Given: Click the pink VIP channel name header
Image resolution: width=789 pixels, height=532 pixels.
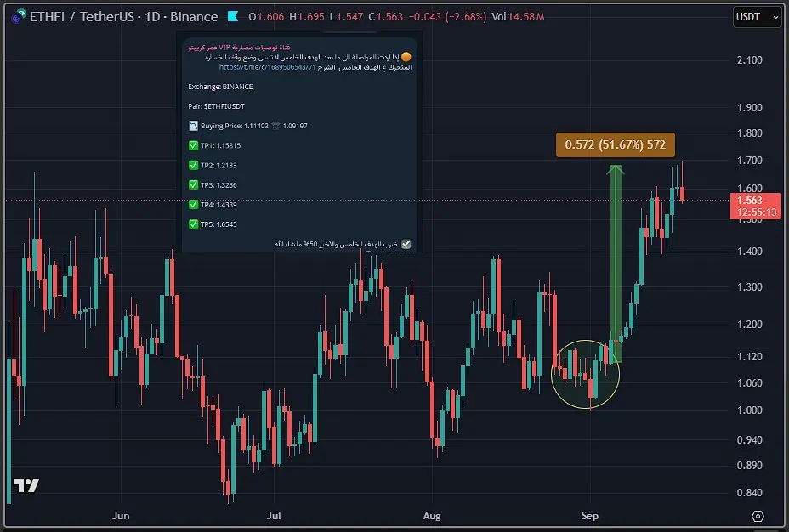Looking at the screenshot, I should (x=239, y=48).
